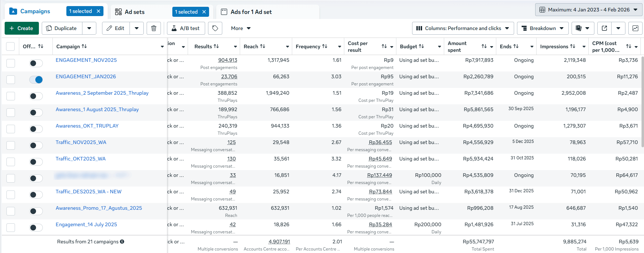Check the ENGAGEMENT_JAN2026 row checkbox
This screenshot has height=253, width=644.
[x=11, y=80]
